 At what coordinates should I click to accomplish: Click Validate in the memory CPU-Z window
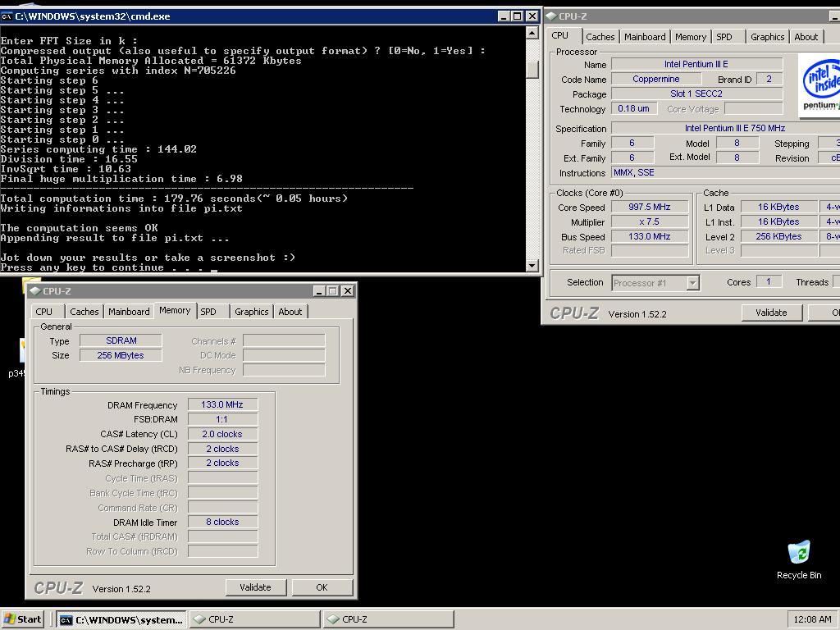[x=256, y=587]
